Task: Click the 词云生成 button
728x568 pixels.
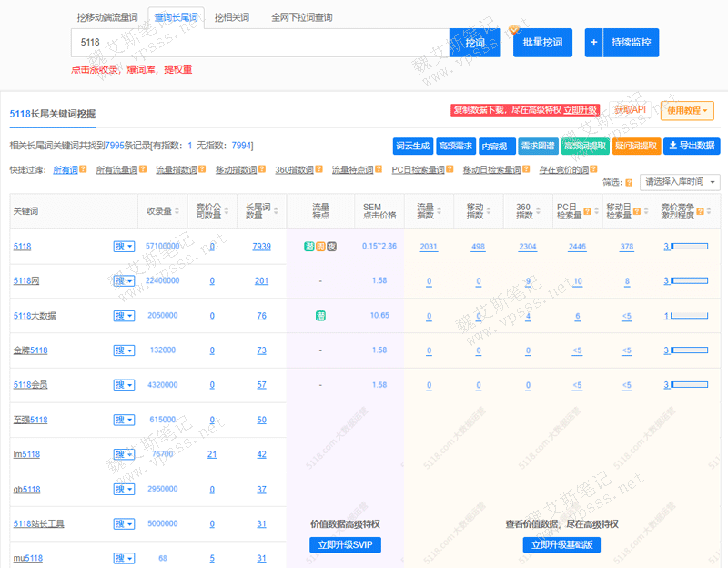Action: coord(412,146)
